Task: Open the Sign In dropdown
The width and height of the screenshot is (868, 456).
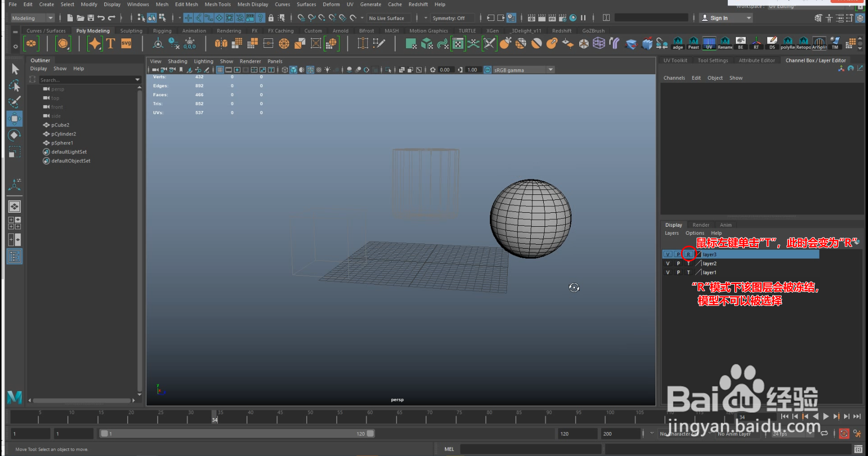Action: pos(725,18)
